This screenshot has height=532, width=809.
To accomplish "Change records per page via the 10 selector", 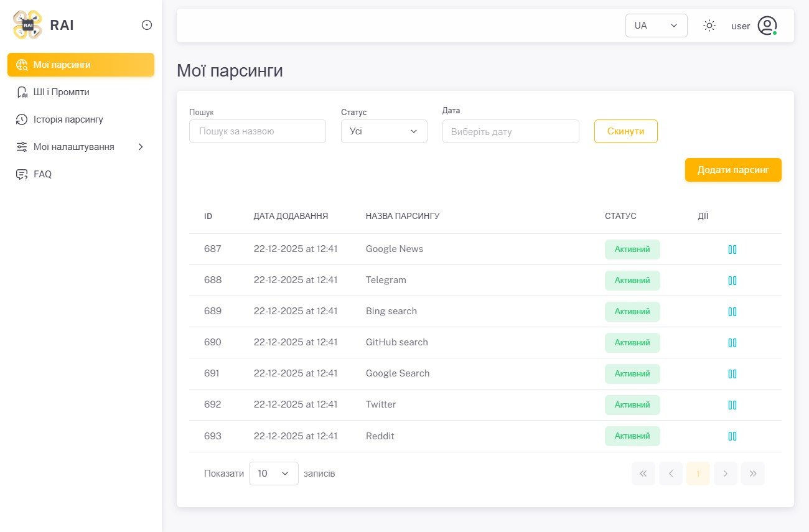I will tap(273, 473).
